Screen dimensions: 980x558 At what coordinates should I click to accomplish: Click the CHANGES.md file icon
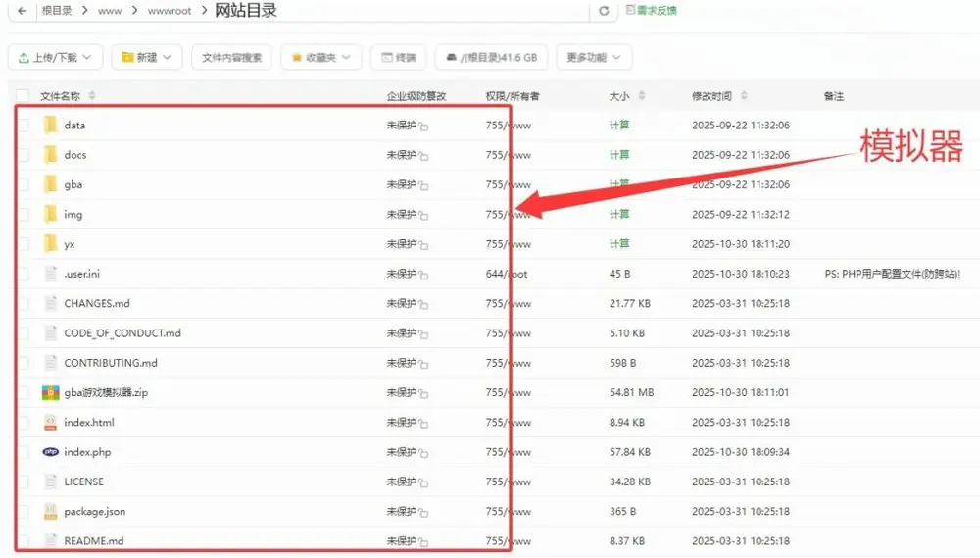(51, 303)
